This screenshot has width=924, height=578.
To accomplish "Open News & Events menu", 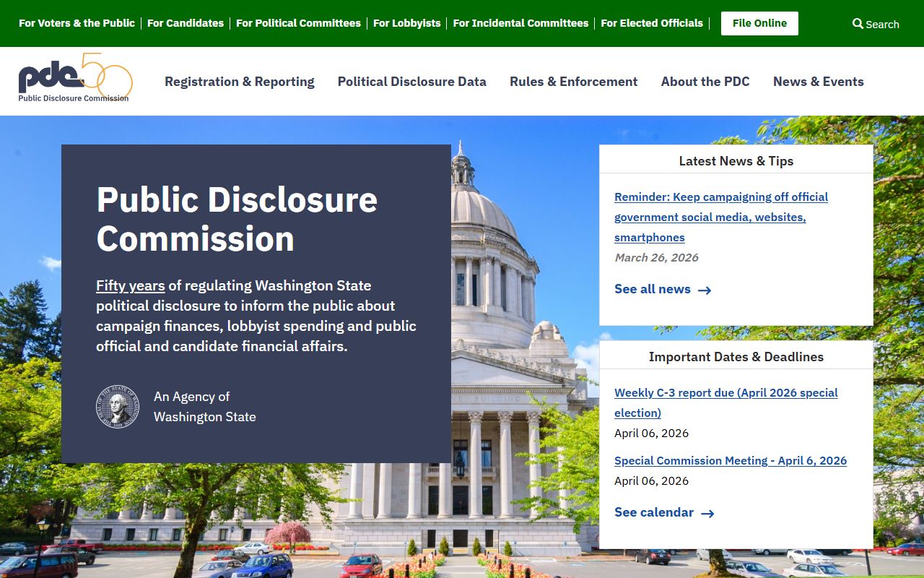I will [x=819, y=82].
